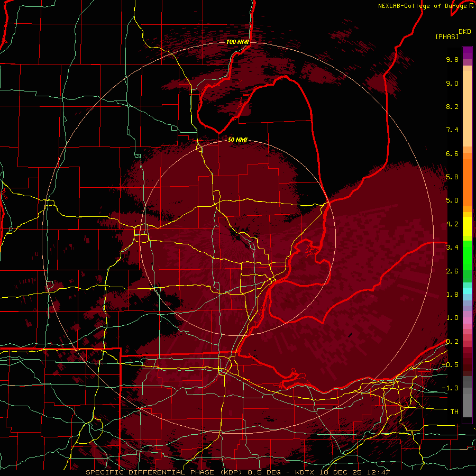
Task: Click the KDTX station identifier
Action: (x=305, y=472)
